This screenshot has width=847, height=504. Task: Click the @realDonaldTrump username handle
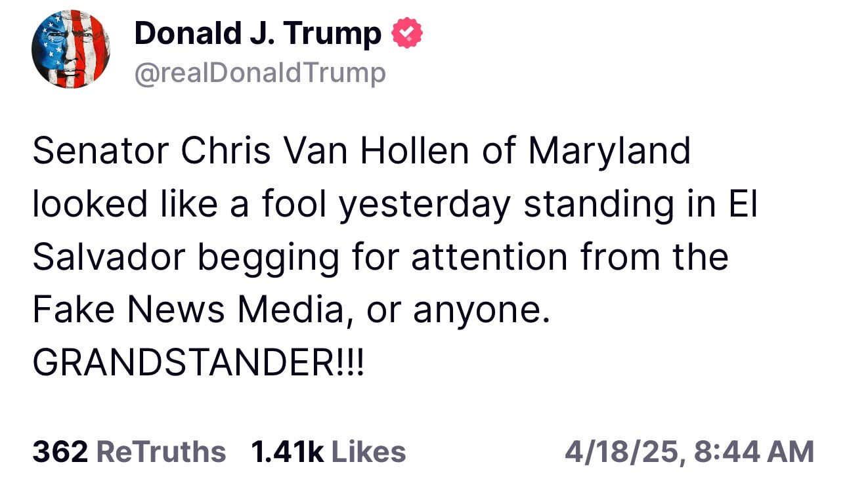pyautogui.click(x=259, y=72)
